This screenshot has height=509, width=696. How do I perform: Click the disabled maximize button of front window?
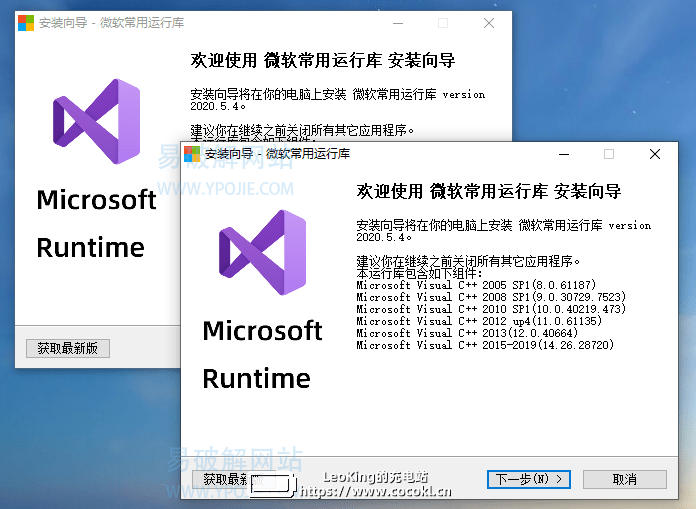coord(609,154)
